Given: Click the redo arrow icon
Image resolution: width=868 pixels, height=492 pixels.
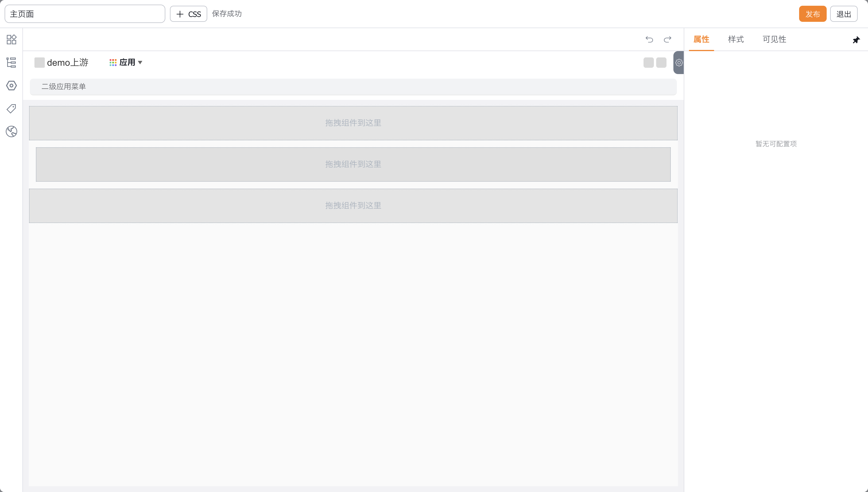Looking at the screenshot, I should [667, 40].
